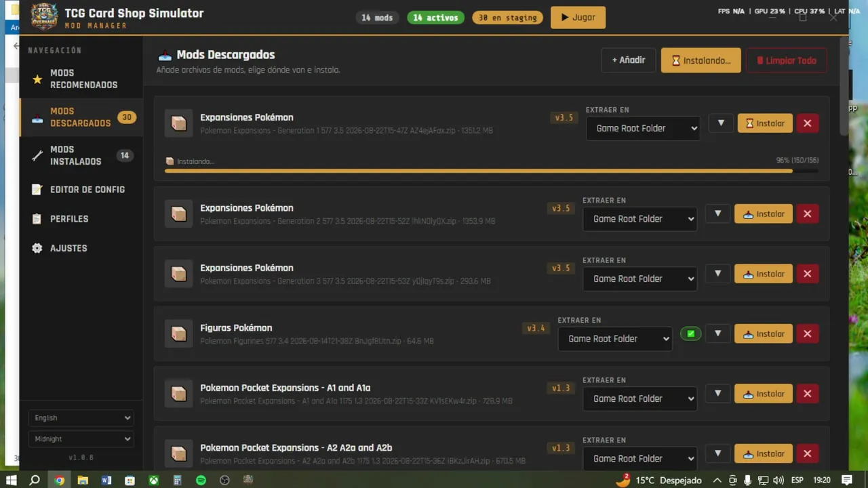Click the package icon for Expansiones Pokémon Generation 3
Screen dimensions: 868x488
178,274
